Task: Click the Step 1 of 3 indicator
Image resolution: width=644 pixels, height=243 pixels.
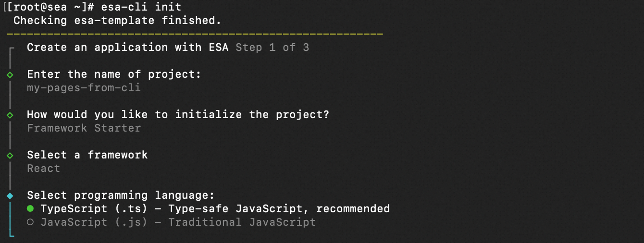Action: pos(272,48)
